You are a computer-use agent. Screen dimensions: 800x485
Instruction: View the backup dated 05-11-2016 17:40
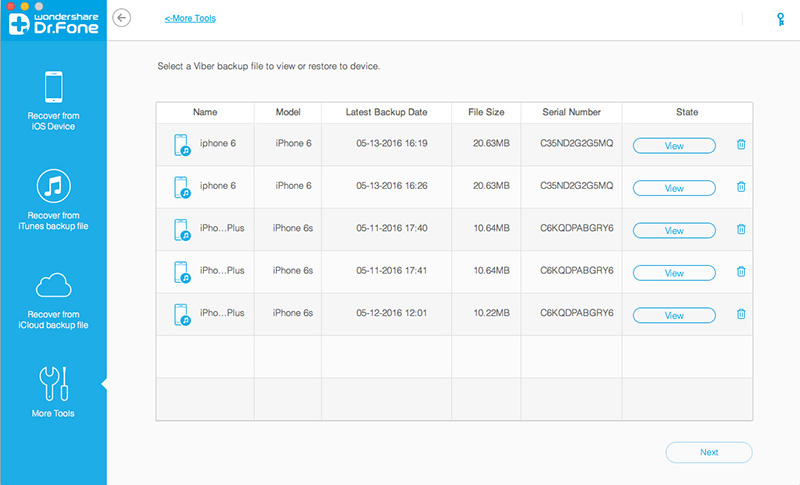click(674, 231)
